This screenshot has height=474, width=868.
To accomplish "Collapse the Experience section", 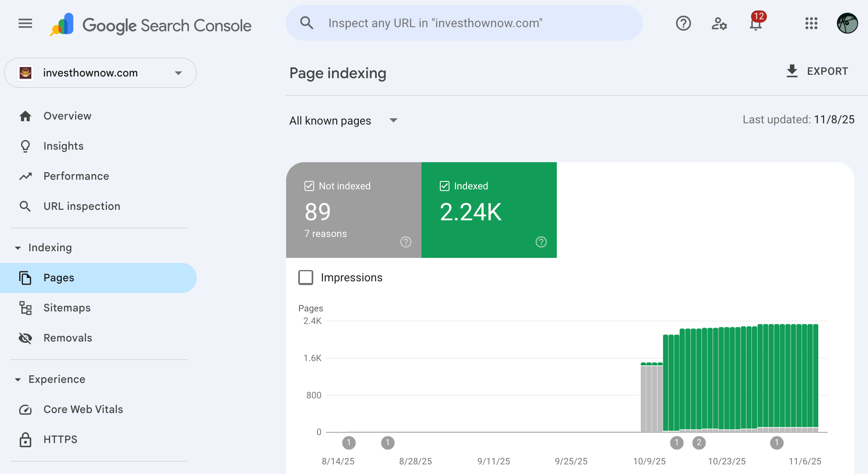I will (x=18, y=380).
